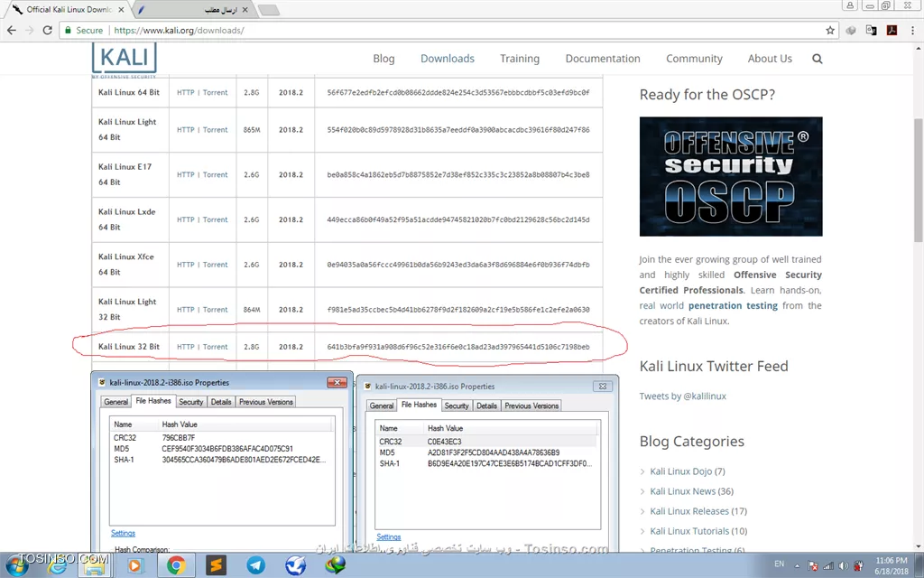Viewport: 924px width, 578px height.
Task: Click the blue bird app taskbar icon
Action: [x=295, y=565]
